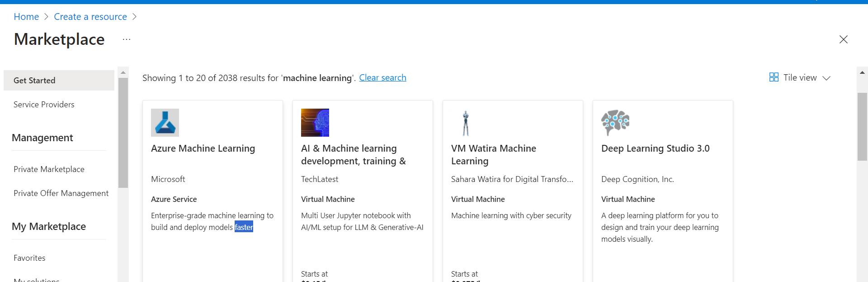The height and width of the screenshot is (282, 868).
Task: Click 'Starts at' on the VM Watira card
Action: pos(464,274)
